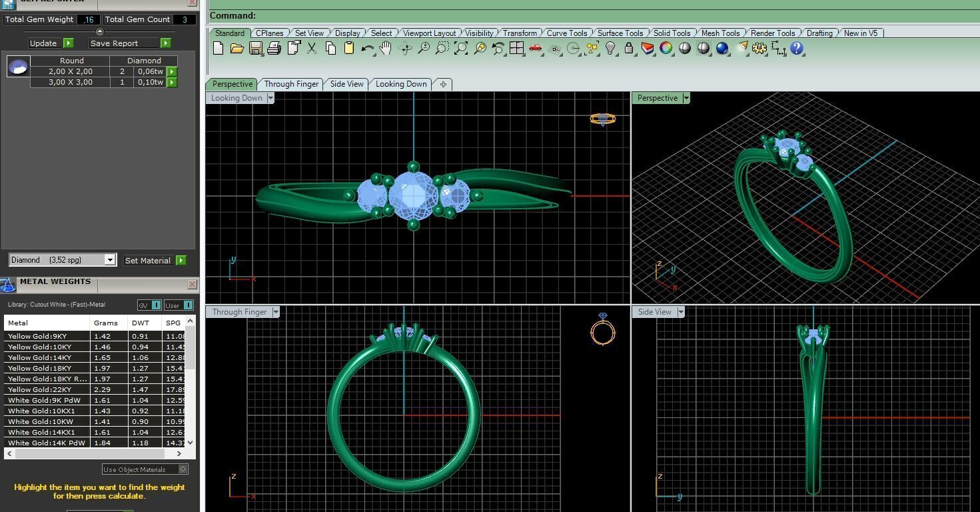
Task: Open the Render Tools toolbar tab
Action: point(773,33)
